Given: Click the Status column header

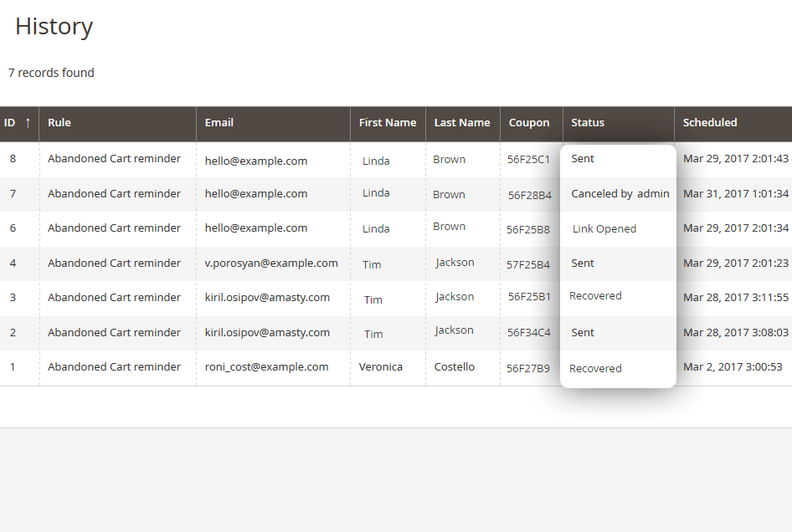Looking at the screenshot, I should click(588, 123).
